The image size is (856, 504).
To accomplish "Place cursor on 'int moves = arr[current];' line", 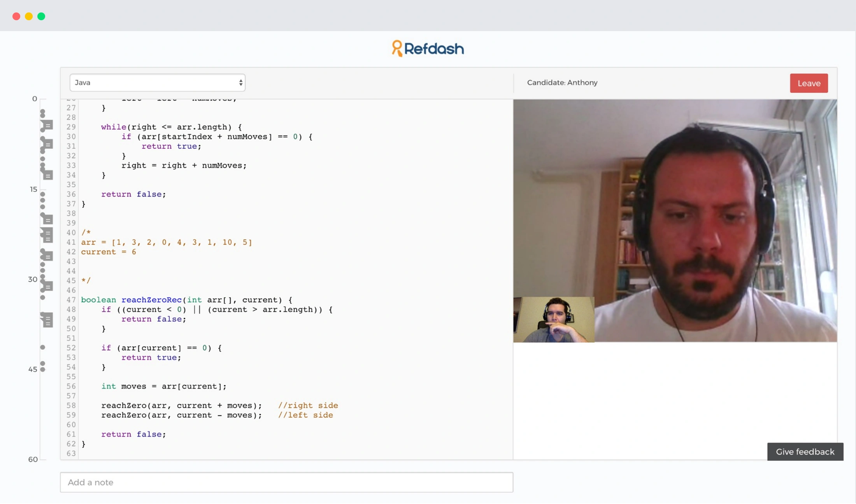I will 164,386.
